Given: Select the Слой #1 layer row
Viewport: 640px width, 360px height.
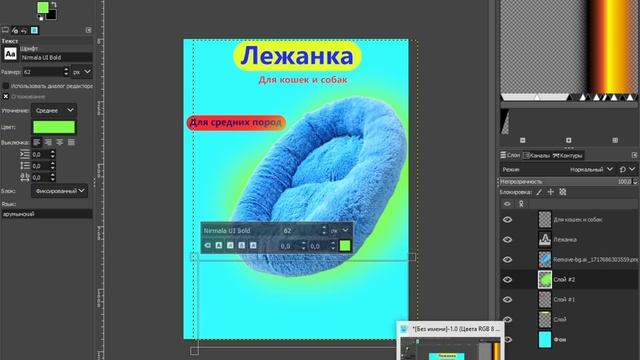Looking at the screenshot, I should pyautogui.click(x=569, y=300).
